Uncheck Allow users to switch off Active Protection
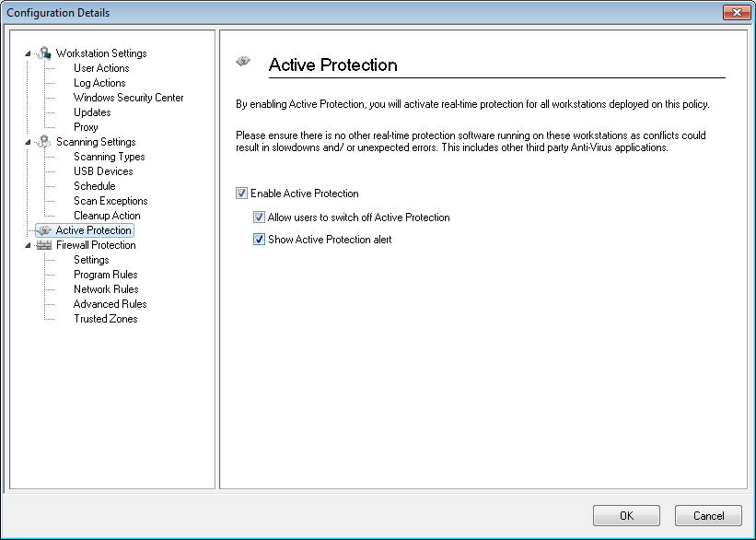756x540 pixels. (259, 217)
